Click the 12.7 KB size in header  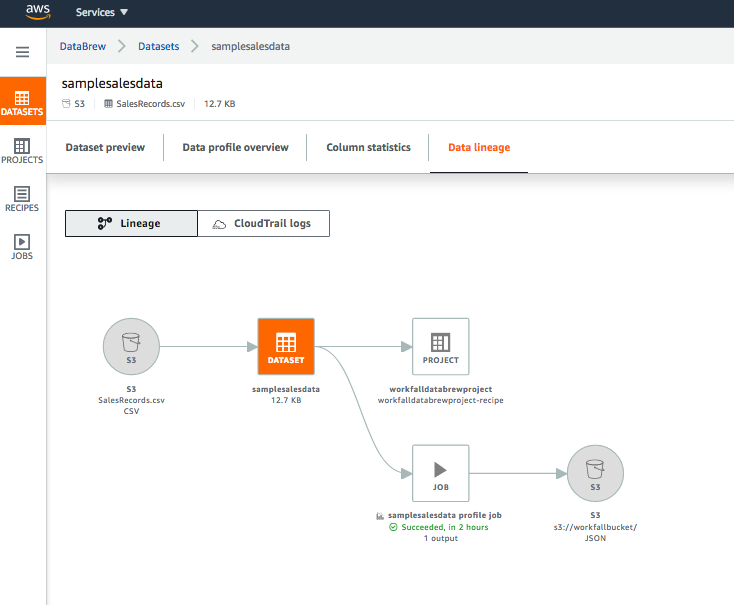220,103
